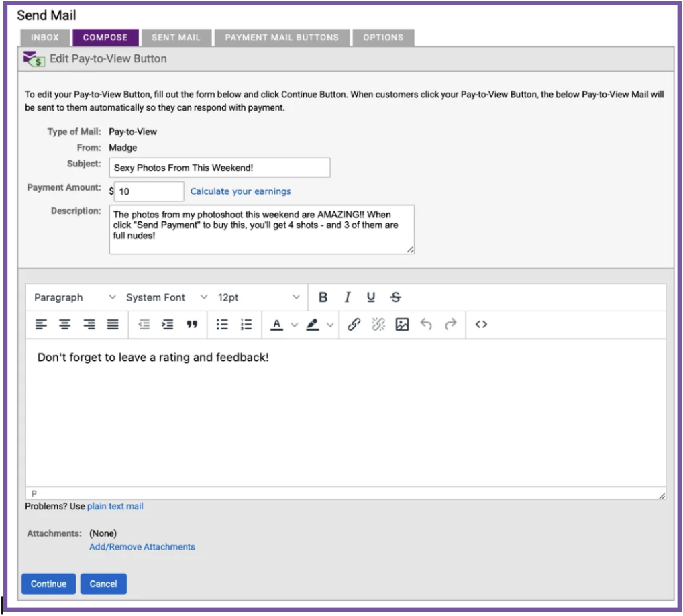The height and width of the screenshot is (616, 683).
Task: Click the editor resize handle
Action: point(662,495)
